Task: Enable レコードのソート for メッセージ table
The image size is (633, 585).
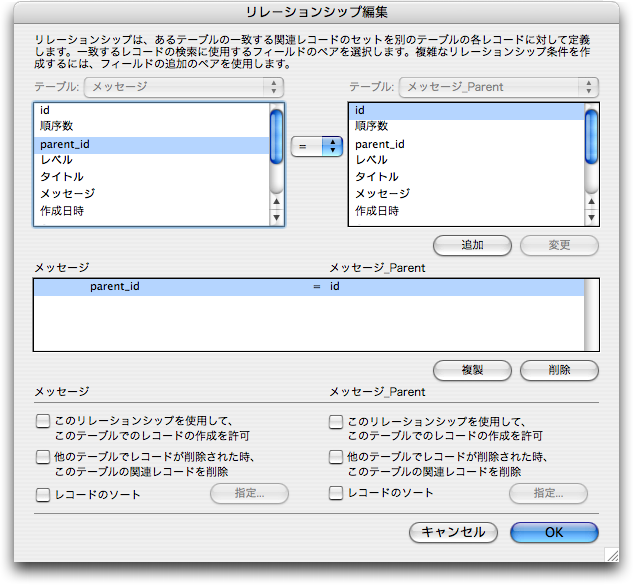Action: 43,494
